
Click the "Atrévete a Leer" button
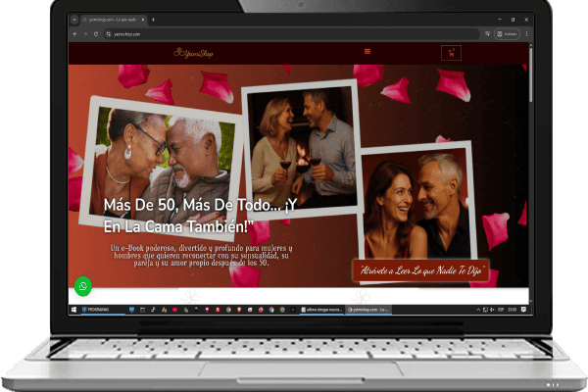point(420,271)
